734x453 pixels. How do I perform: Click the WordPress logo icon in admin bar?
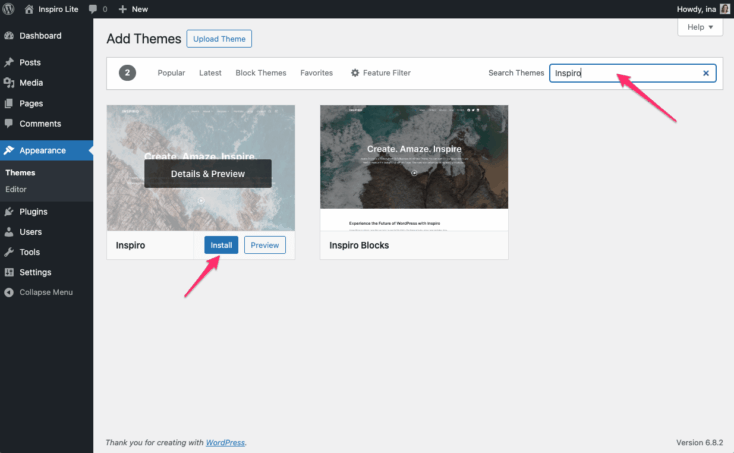click(8, 9)
